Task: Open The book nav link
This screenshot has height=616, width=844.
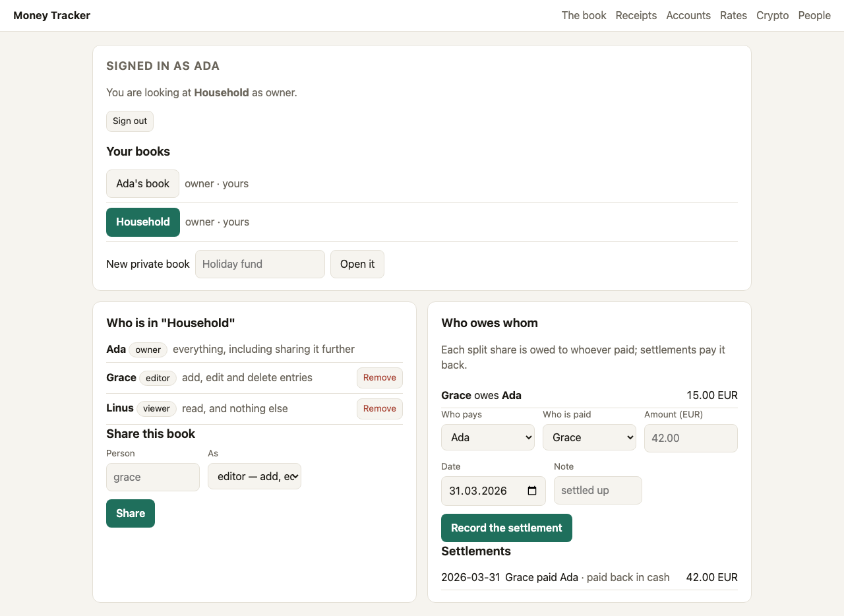Action: click(x=584, y=15)
